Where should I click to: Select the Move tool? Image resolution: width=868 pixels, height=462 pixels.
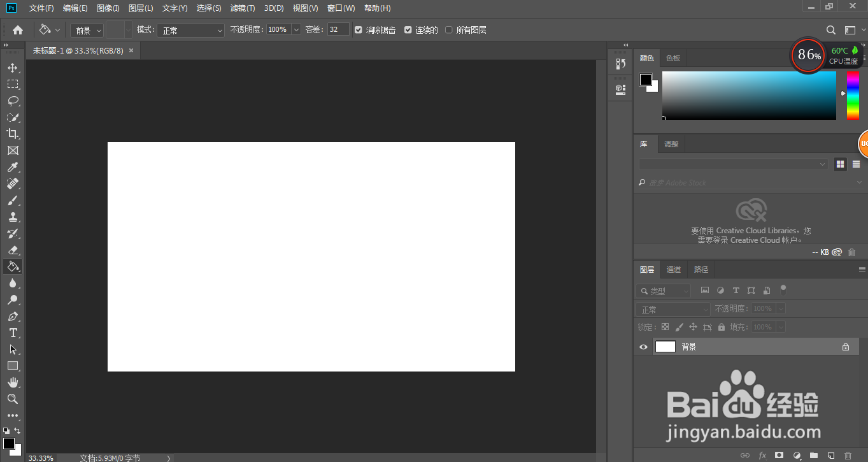pos(13,68)
